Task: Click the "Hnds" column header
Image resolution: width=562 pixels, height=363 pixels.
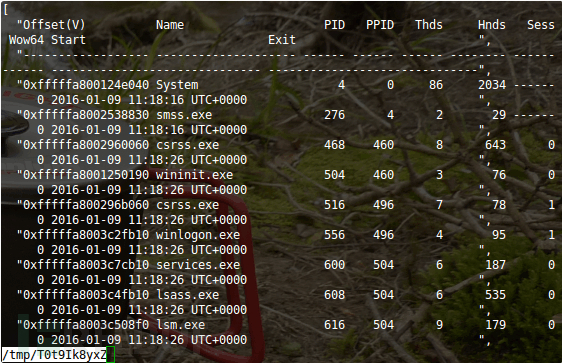Action: [x=492, y=25]
